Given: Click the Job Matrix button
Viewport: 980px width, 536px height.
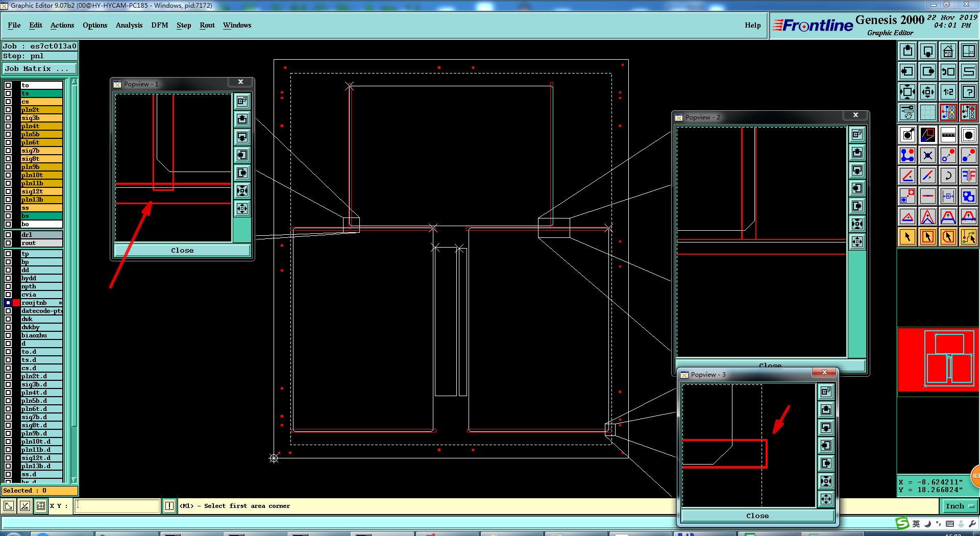Looking at the screenshot, I should pos(40,68).
